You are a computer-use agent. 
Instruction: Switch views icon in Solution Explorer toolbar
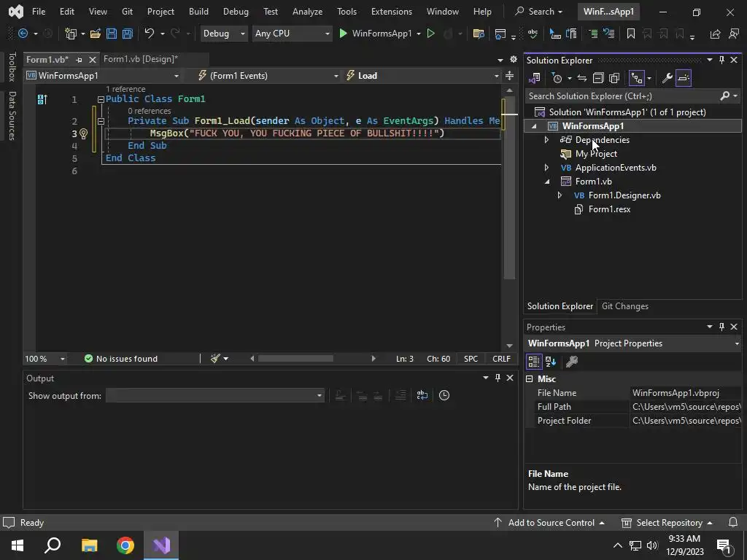tap(535, 78)
